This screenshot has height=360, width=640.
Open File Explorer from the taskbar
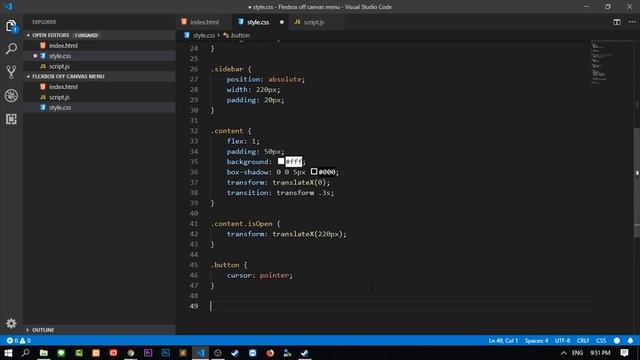click(x=44, y=353)
